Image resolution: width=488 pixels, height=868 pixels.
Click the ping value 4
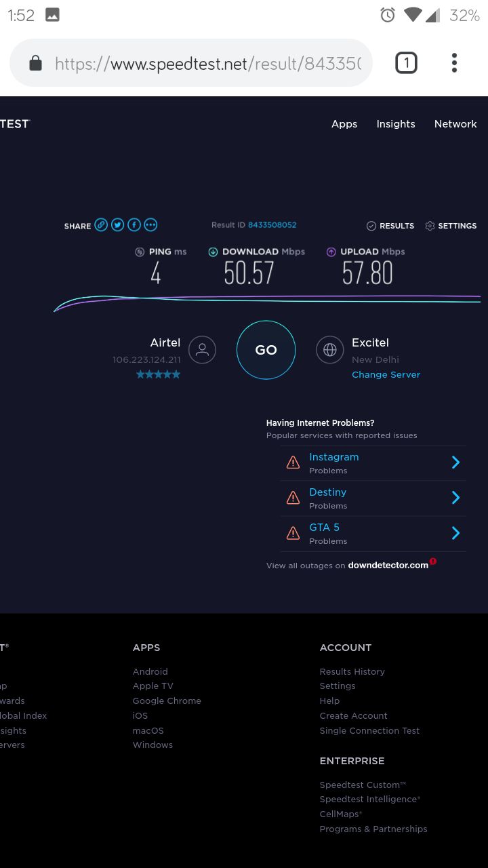[156, 273]
